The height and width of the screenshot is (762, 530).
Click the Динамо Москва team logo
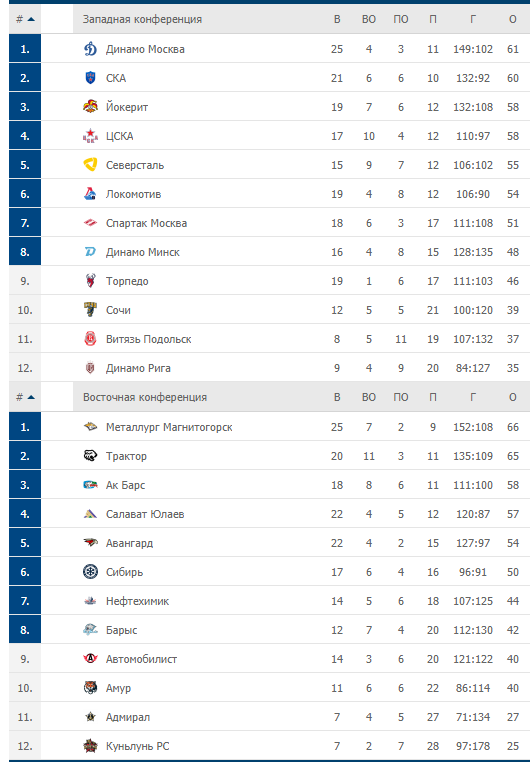tap(90, 49)
